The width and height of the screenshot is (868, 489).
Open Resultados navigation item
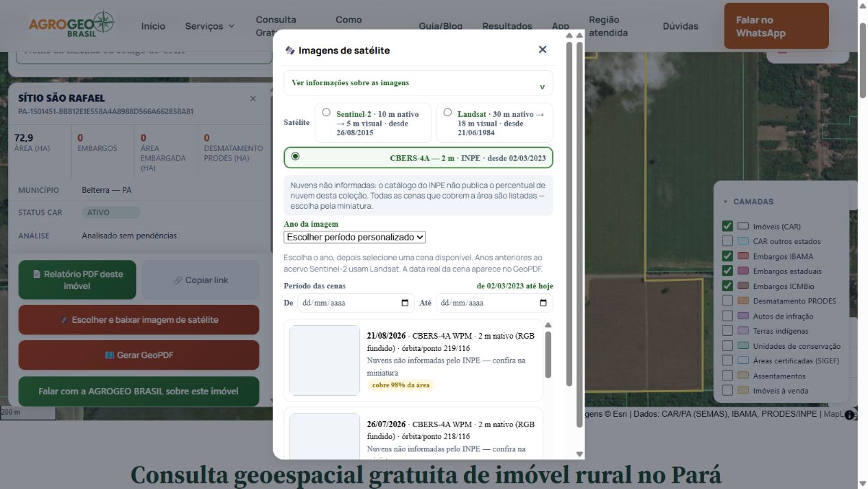click(507, 26)
